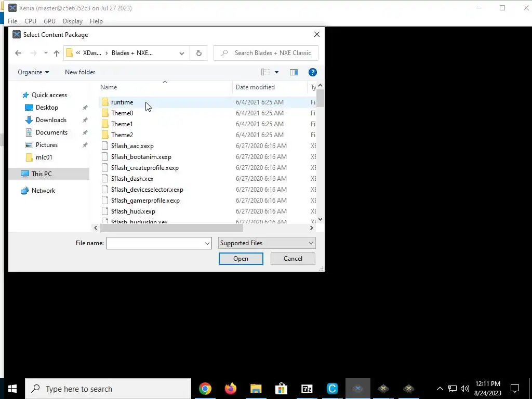Open the Display menu
The height and width of the screenshot is (399, 532).
pos(73,21)
